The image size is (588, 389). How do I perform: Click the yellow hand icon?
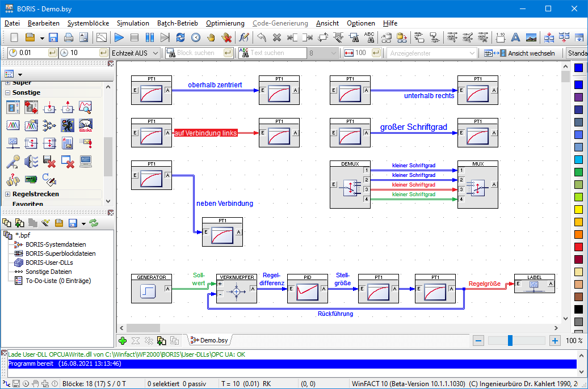click(211, 37)
